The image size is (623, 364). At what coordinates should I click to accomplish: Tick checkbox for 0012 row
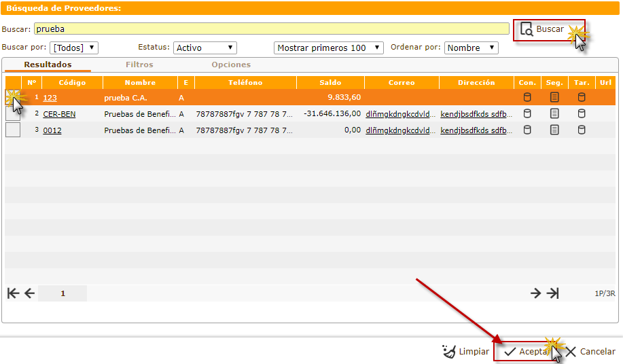pyautogui.click(x=13, y=130)
